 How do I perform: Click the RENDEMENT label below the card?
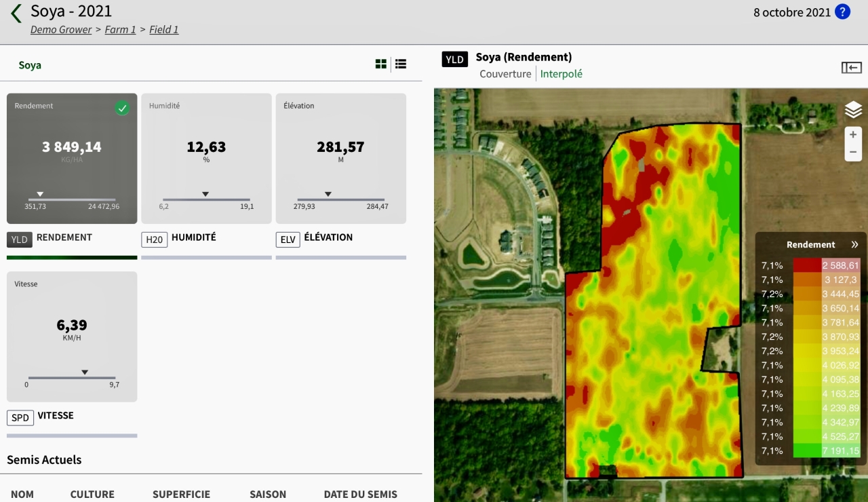pyautogui.click(x=64, y=237)
